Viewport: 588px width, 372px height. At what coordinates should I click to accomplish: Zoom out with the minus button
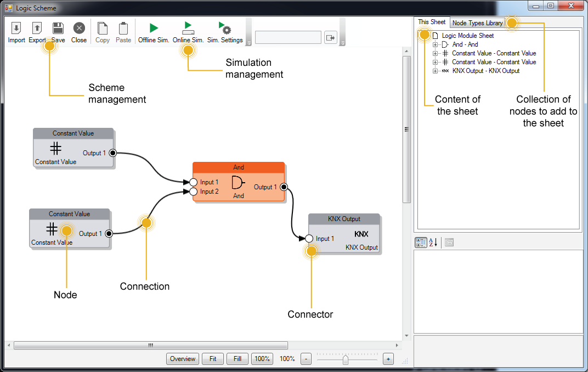point(306,359)
